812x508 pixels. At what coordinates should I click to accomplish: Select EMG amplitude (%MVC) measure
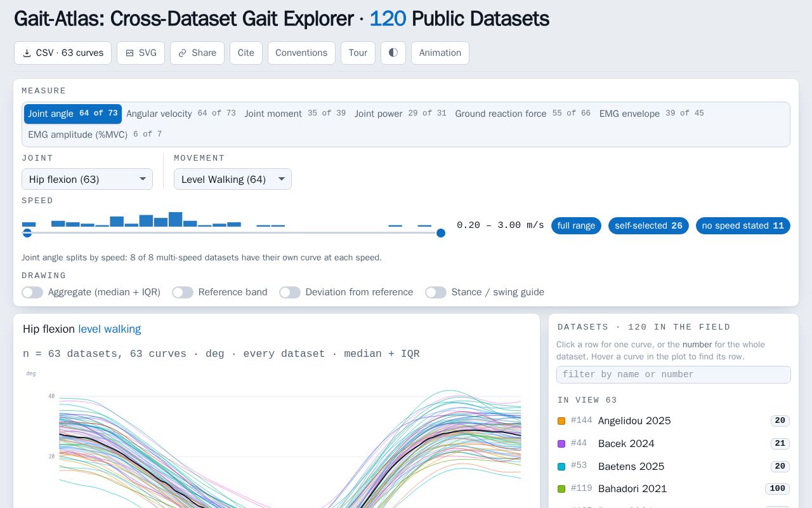click(x=95, y=135)
